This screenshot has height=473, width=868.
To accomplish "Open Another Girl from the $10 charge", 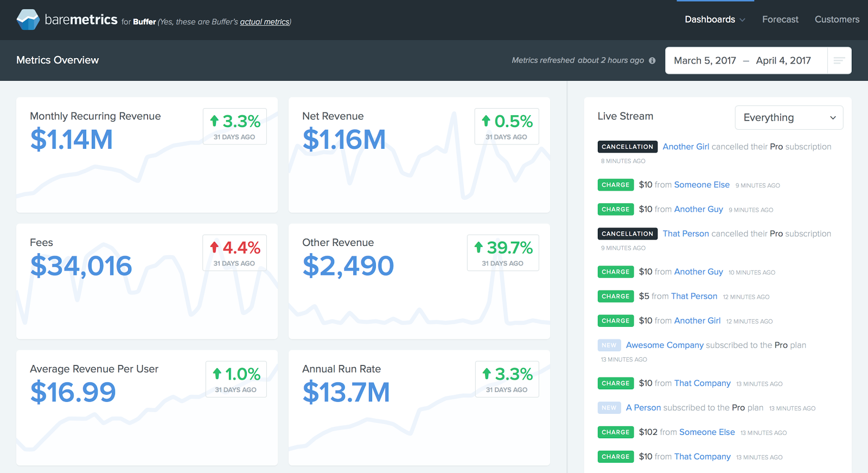I will pyautogui.click(x=698, y=320).
